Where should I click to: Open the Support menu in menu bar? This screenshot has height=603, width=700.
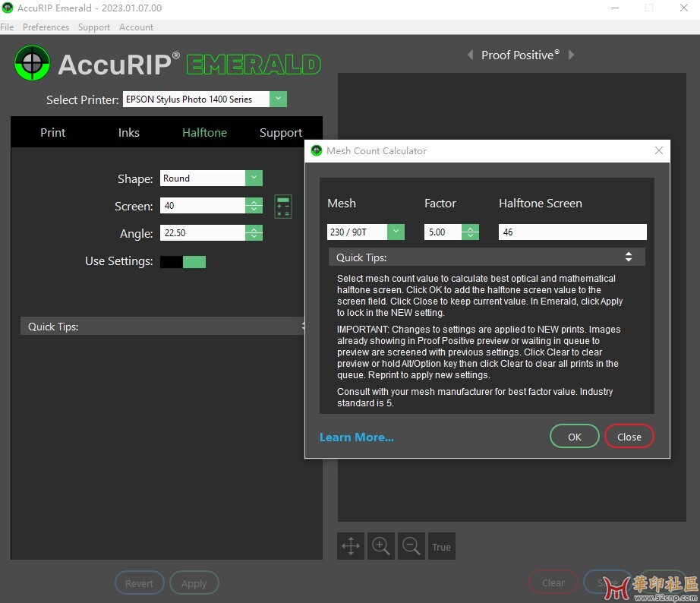[93, 27]
